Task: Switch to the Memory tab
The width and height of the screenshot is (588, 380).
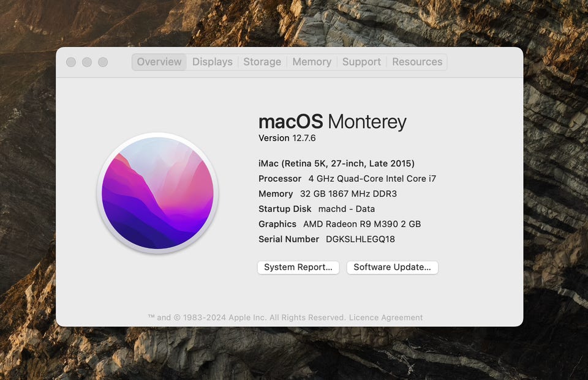Action: coord(312,62)
